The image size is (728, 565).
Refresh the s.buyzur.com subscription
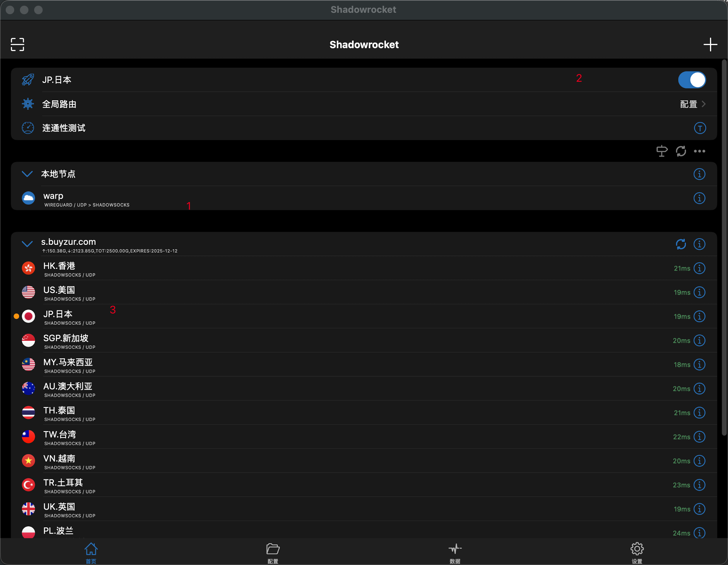[x=681, y=244]
